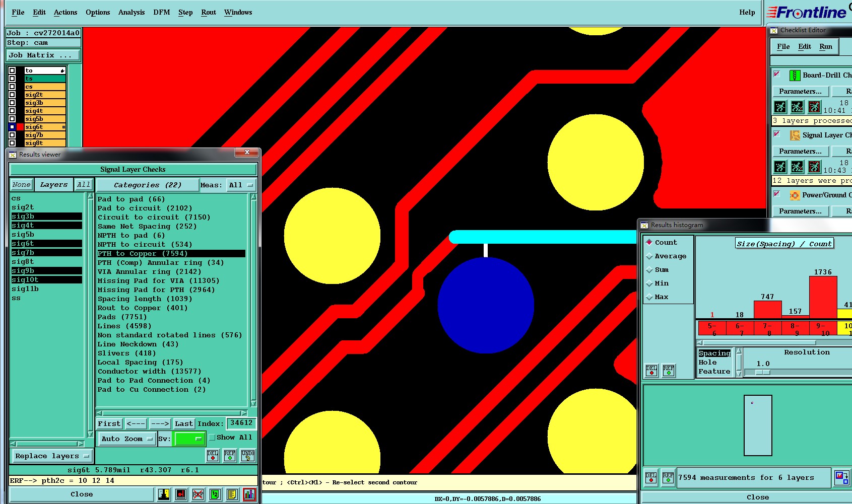Open the Windows menu
Screen dimensions: 852x504
click(238, 12)
